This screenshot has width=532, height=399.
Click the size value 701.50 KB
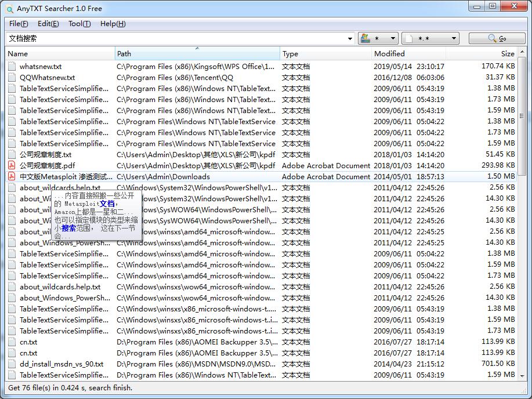point(498,364)
